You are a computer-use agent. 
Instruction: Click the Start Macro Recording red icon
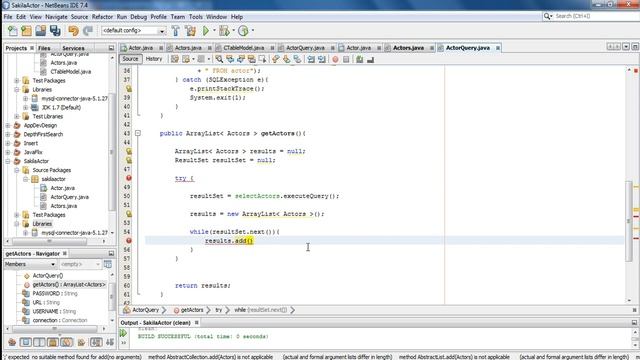[x=336, y=59]
